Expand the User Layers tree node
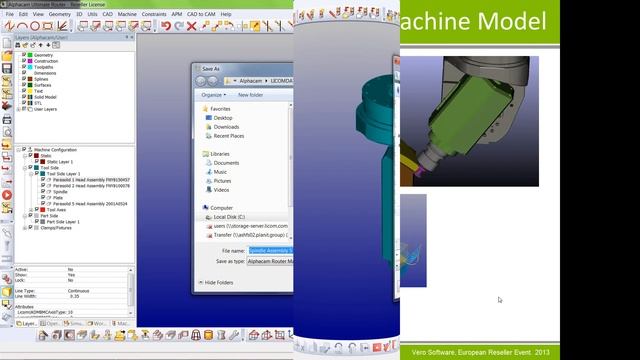The image size is (640, 360). [18, 109]
